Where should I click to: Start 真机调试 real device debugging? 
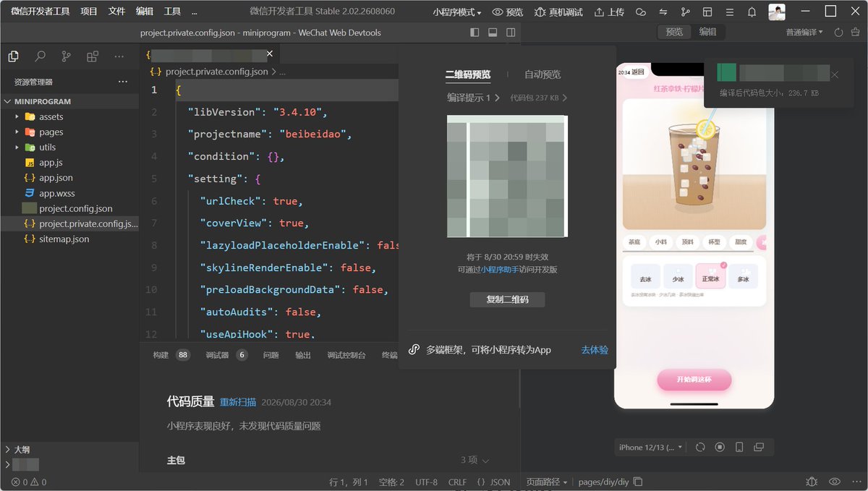(x=560, y=12)
